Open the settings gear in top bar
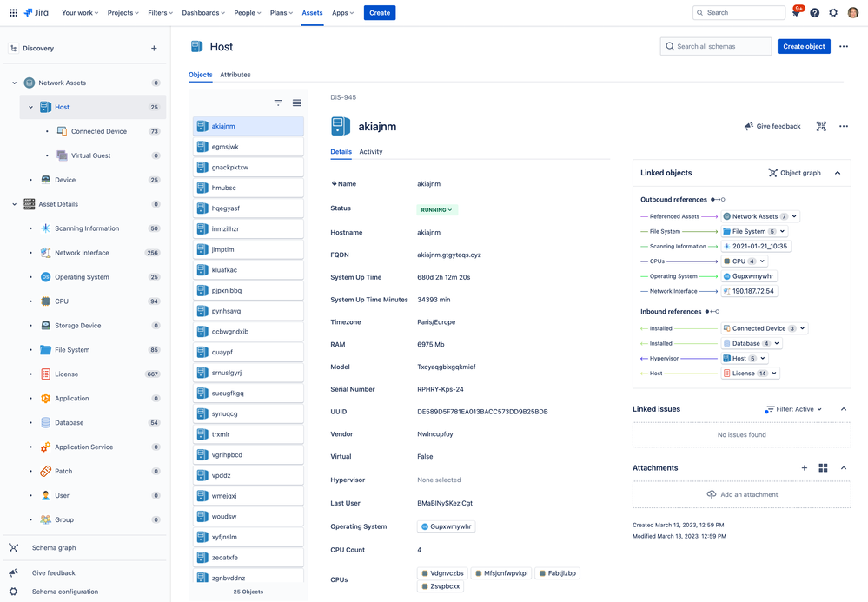 (833, 12)
